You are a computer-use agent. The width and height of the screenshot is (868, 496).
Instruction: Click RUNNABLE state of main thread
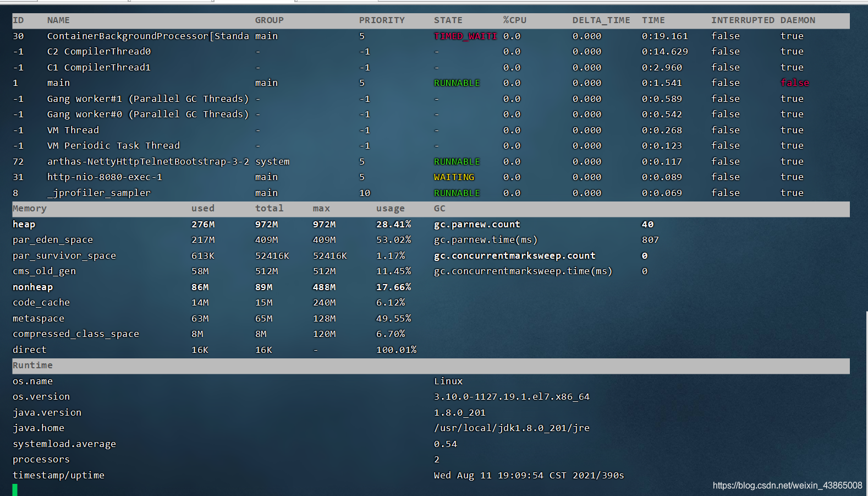click(457, 83)
